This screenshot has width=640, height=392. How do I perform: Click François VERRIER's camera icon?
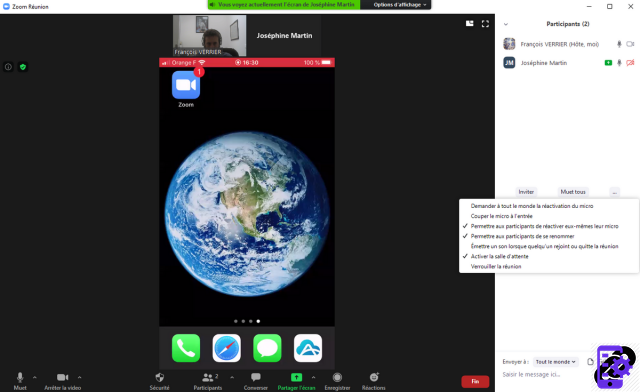(630, 44)
